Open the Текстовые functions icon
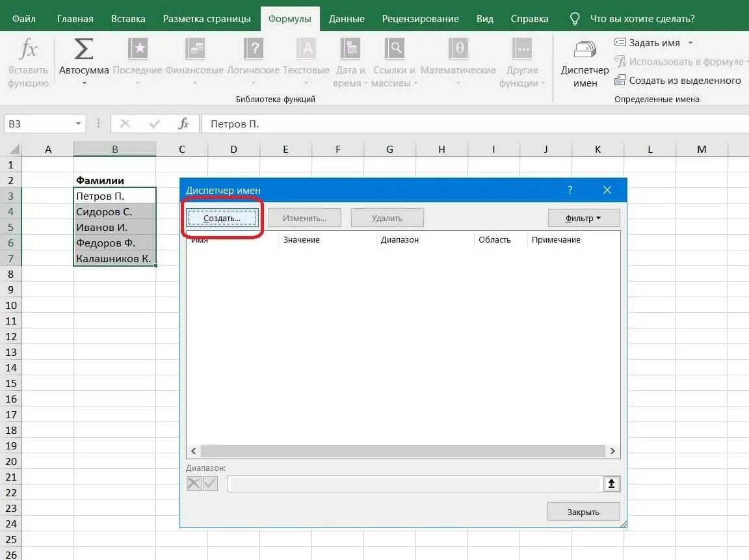 (x=306, y=49)
